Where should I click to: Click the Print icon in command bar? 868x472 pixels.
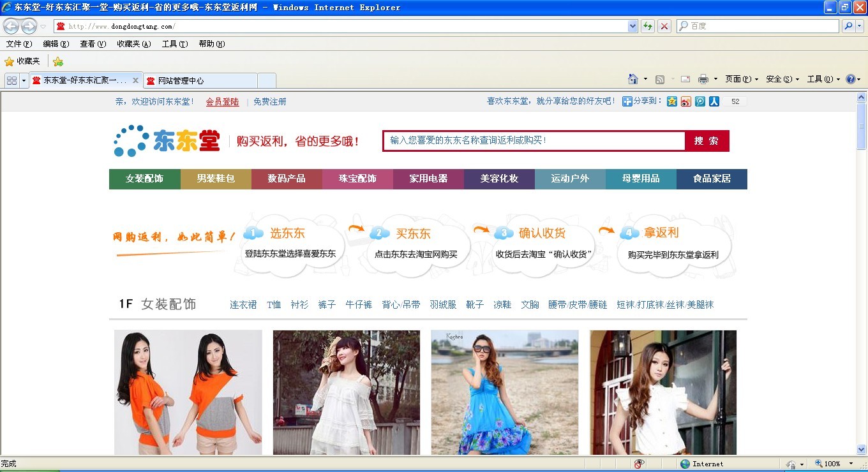703,79
